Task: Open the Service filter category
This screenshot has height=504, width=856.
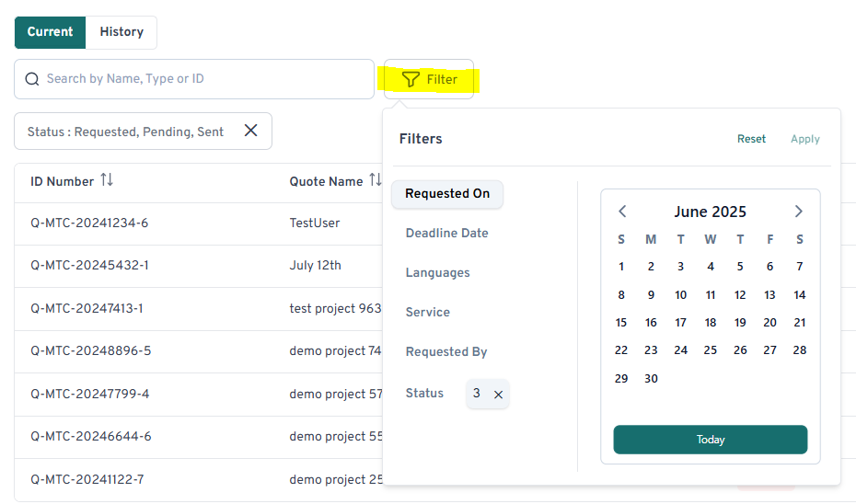Action: 427,313
